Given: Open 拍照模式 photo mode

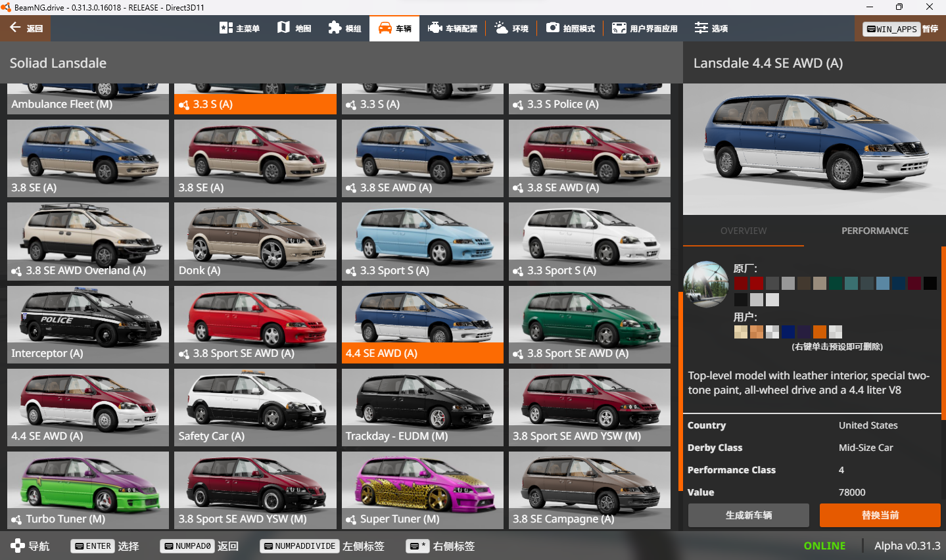Looking at the screenshot, I should click(571, 28).
